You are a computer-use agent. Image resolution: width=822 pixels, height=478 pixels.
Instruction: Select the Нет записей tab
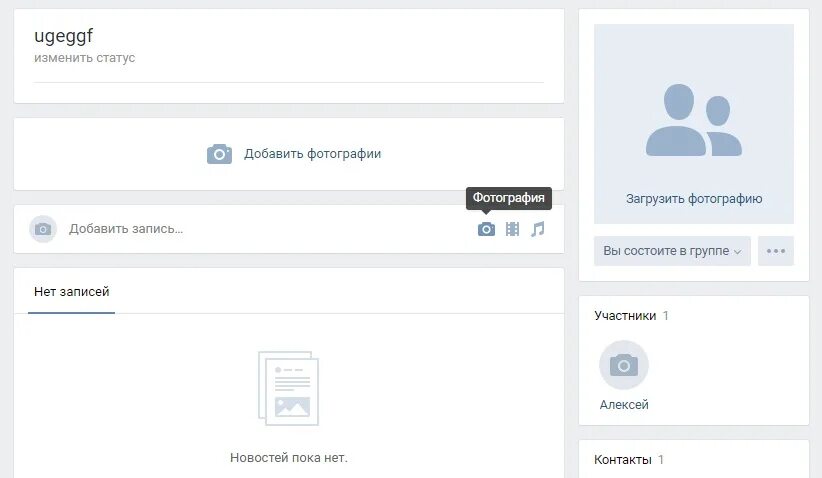pos(71,292)
